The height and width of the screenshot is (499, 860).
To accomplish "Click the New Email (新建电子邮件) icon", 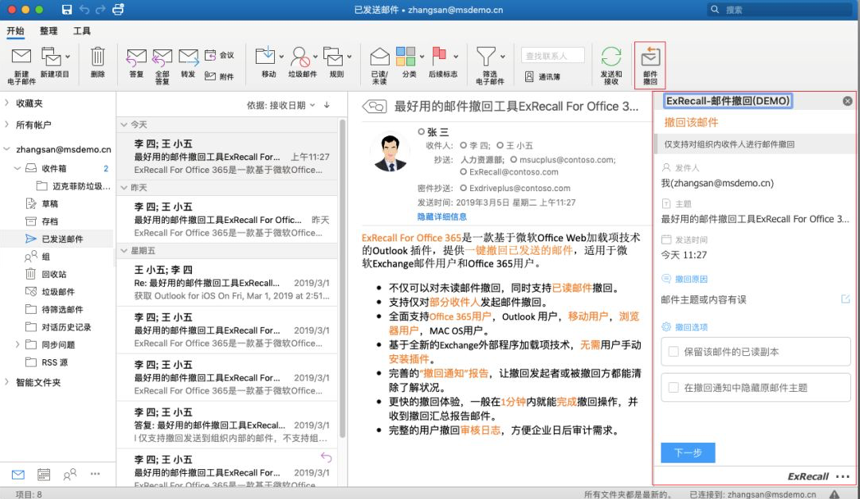I will click(x=21, y=56).
